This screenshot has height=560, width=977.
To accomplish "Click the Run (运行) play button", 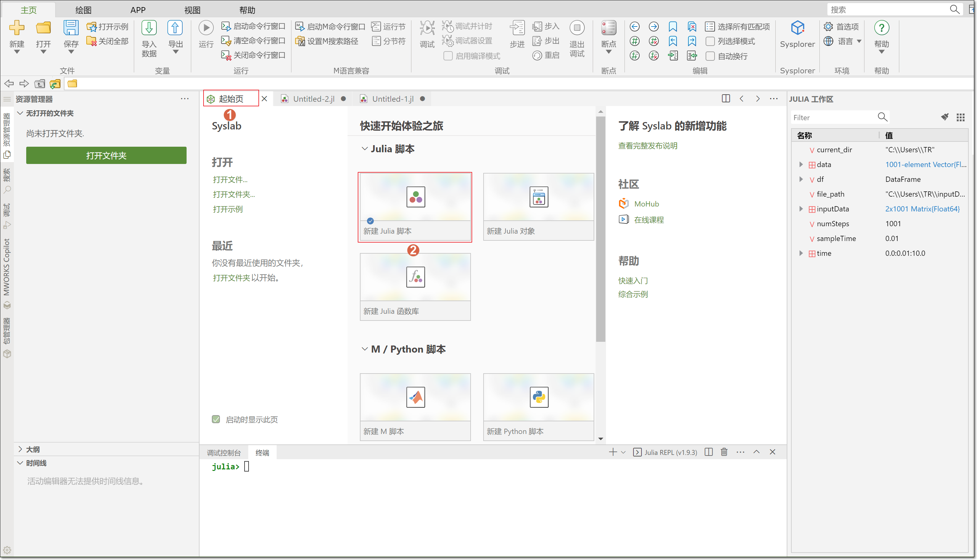I will coord(206,28).
